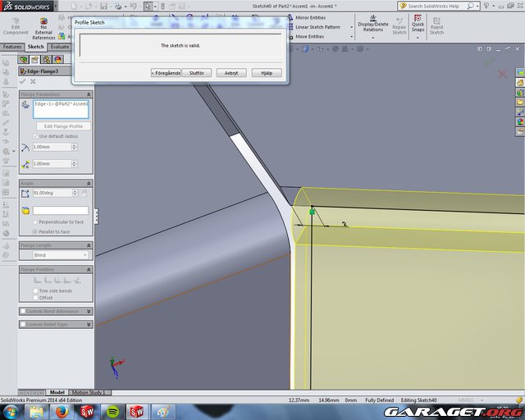Toggle the Use default radius checkbox

pyautogui.click(x=34, y=135)
